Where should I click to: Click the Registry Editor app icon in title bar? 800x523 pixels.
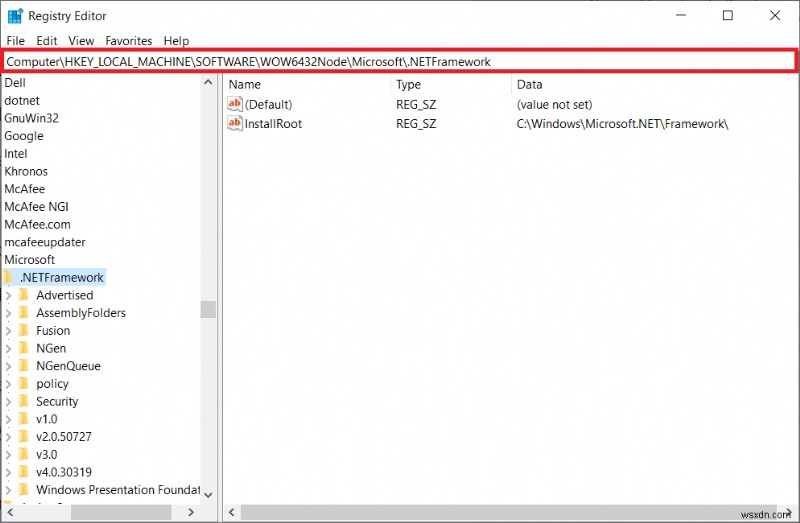pos(15,16)
